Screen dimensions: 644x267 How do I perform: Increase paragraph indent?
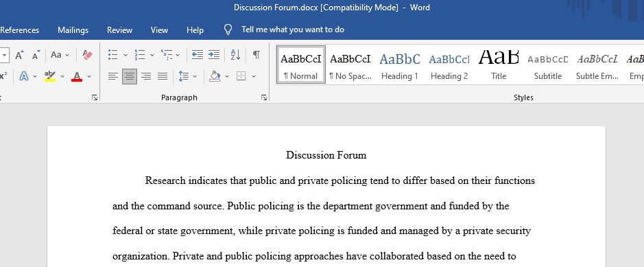[214, 55]
